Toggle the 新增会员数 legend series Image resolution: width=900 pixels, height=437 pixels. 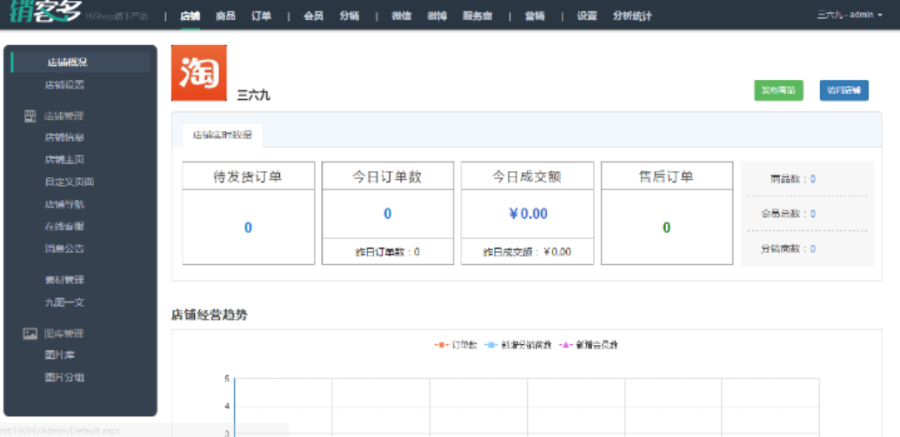pyautogui.click(x=589, y=345)
